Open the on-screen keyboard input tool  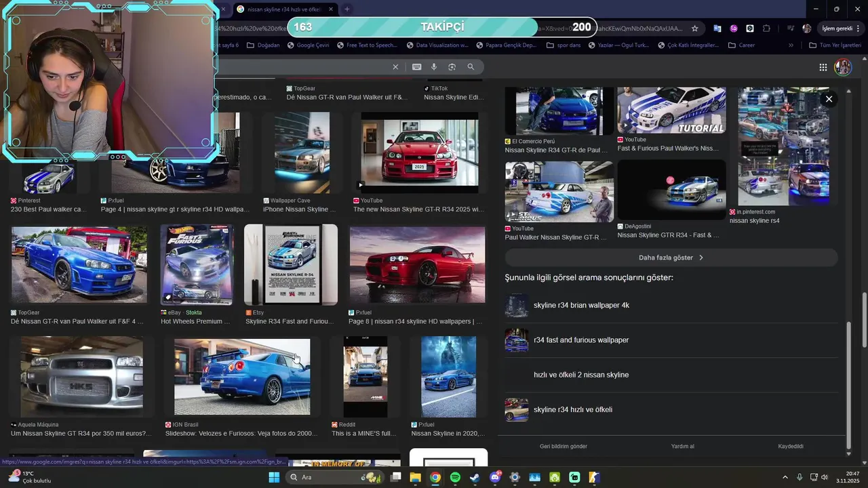(x=416, y=67)
